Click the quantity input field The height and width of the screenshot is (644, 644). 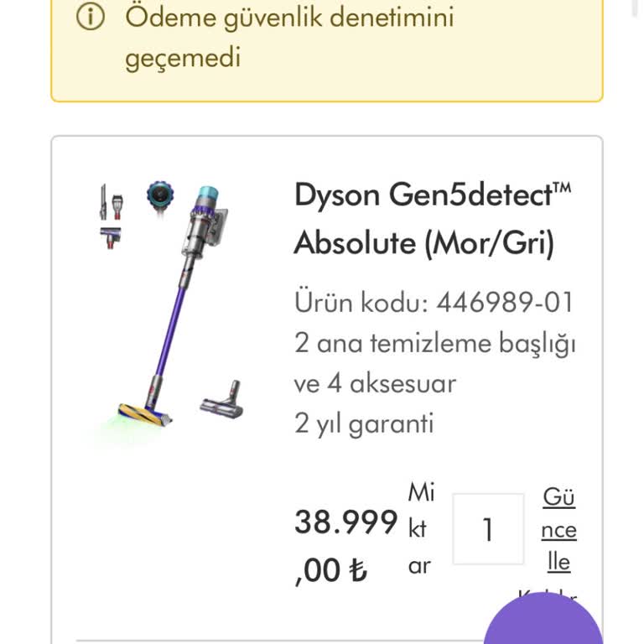[x=487, y=529]
